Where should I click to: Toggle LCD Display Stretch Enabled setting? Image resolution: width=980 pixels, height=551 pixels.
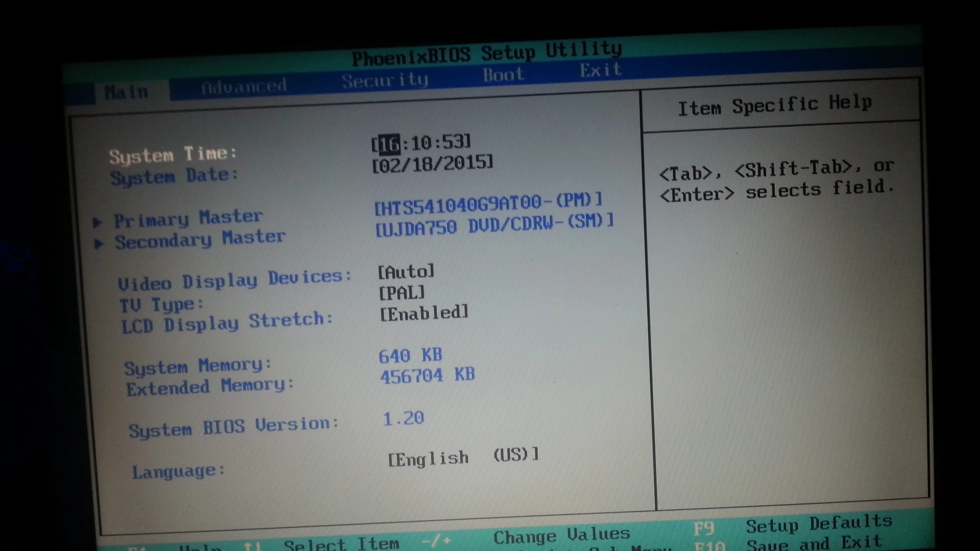point(424,313)
